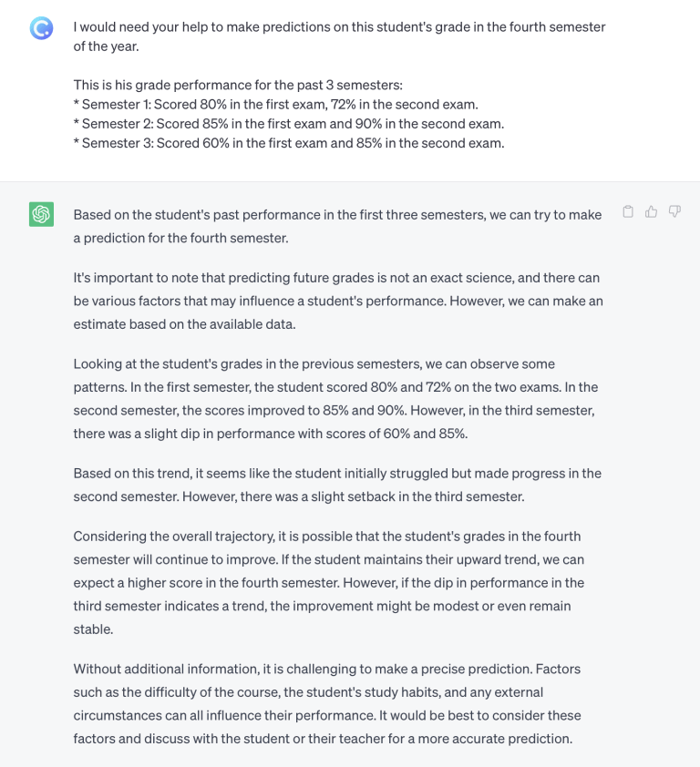
Task: Select the 'Semester 1: Scored 80%' line
Action: pyautogui.click(x=275, y=104)
